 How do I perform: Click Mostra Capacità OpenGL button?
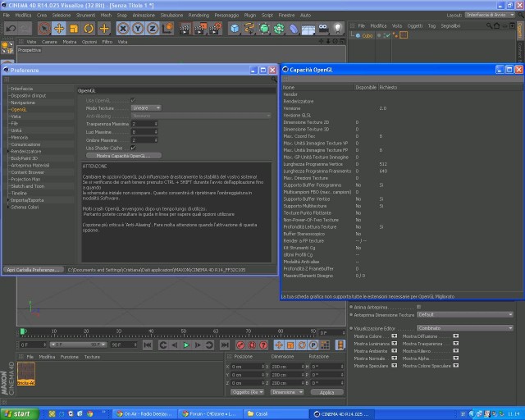click(124, 156)
